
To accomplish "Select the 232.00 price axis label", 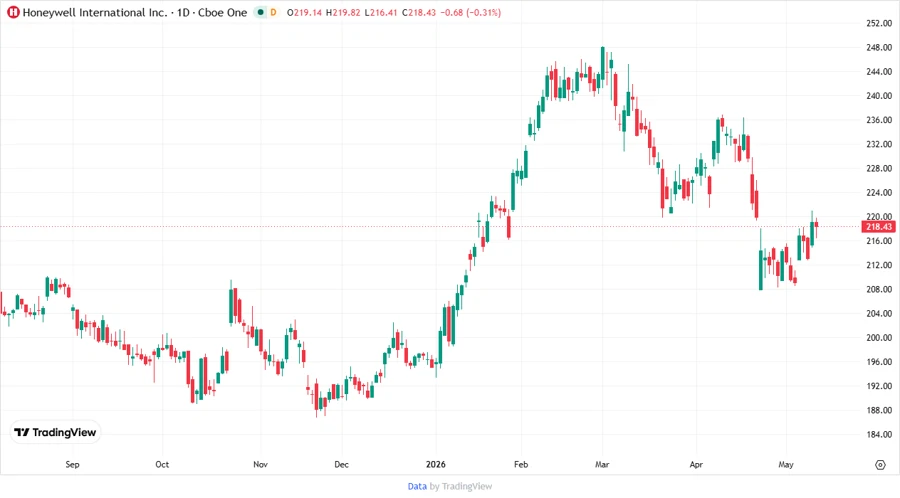I will 879,144.
